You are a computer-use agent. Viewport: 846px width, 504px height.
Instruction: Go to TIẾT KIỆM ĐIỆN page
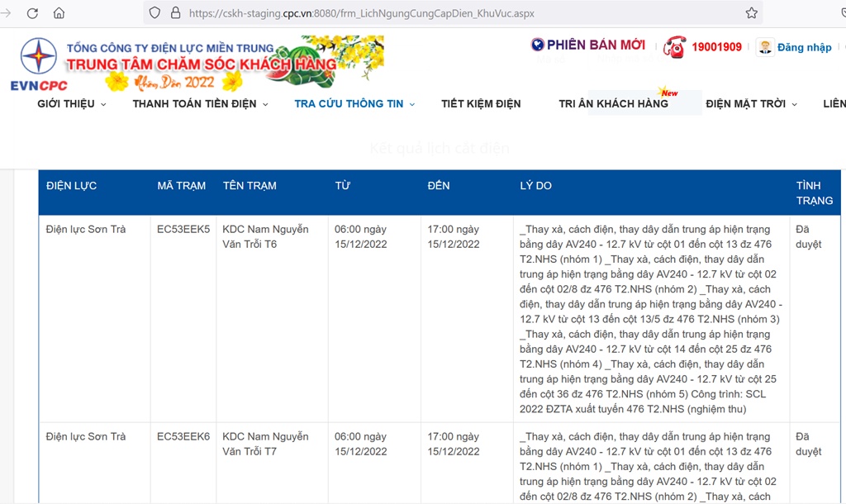[x=481, y=103]
